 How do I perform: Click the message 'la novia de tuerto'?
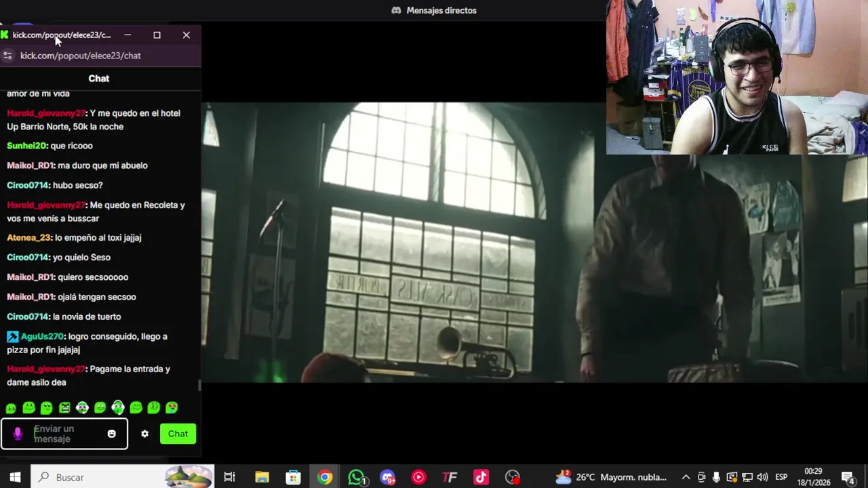pyautogui.click(x=87, y=317)
